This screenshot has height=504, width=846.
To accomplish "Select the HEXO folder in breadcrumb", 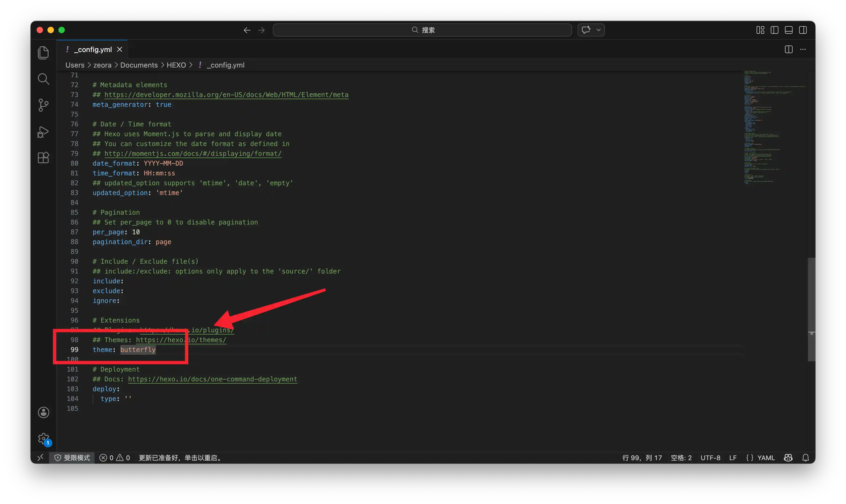I will click(x=176, y=65).
